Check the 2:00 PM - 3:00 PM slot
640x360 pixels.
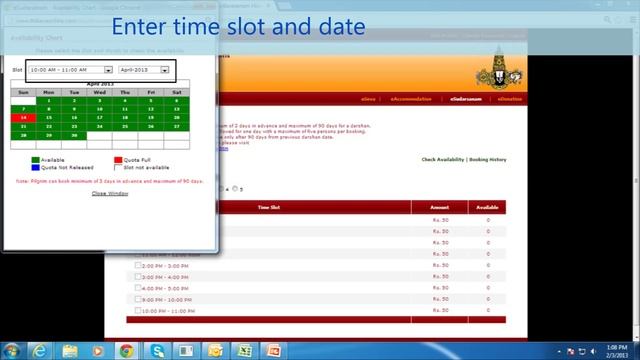click(x=138, y=265)
